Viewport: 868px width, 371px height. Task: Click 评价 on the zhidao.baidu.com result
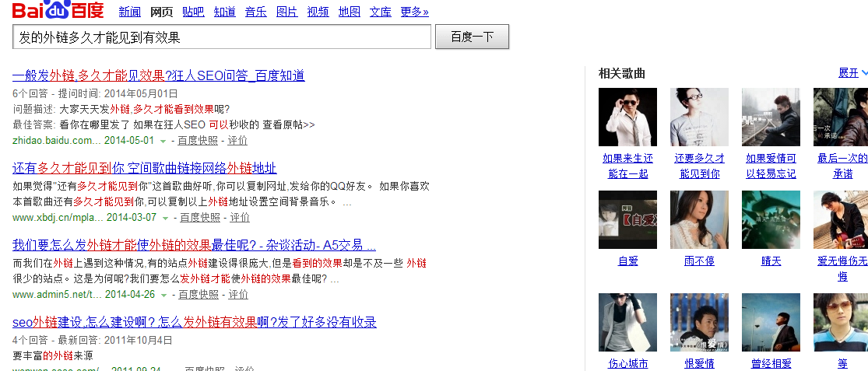[x=237, y=141]
